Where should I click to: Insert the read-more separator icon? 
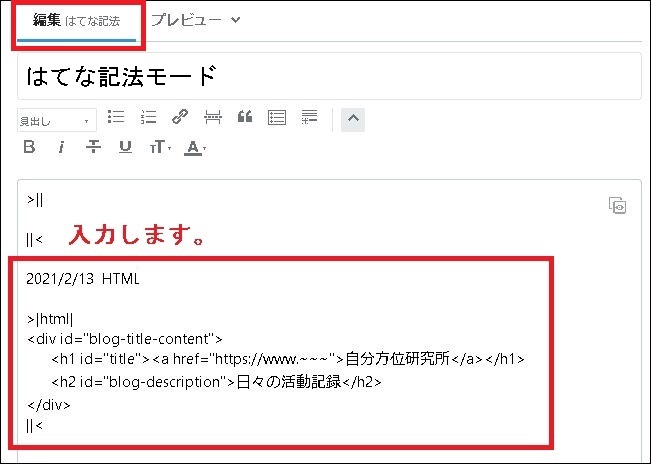coord(213,117)
